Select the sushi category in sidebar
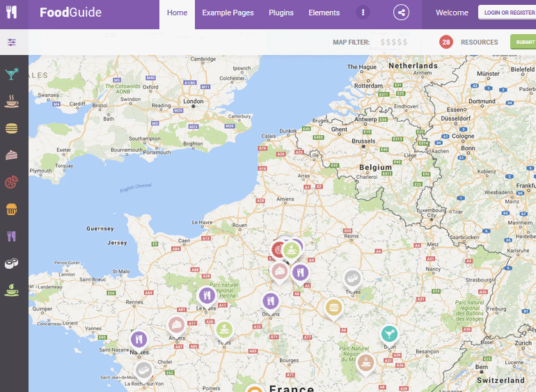Image resolution: width=536 pixels, height=392 pixels. [x=12, y=263]
